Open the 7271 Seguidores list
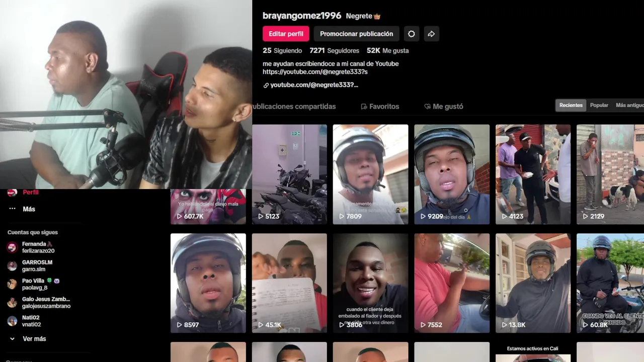 click(334, 51)
